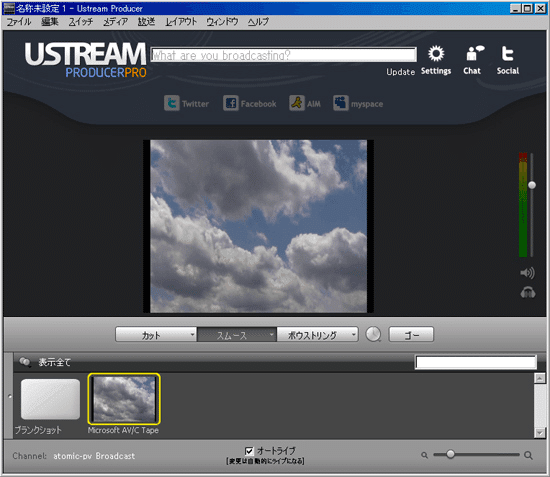Collapse the shot bin side expander
Image resolution: width=550 pixels, height=477 pixels.
tap(9, 396)
